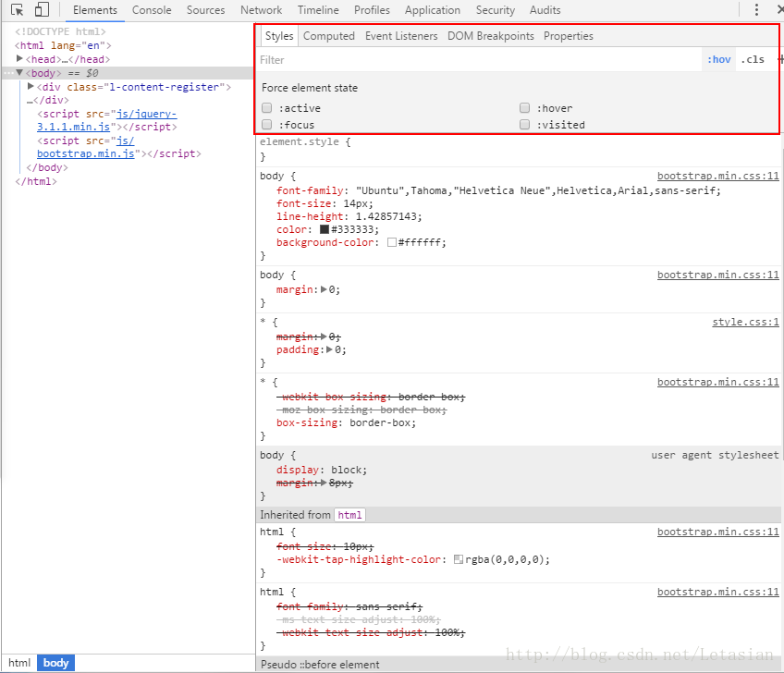Open bootstrap.min.css:11 link for html font-size rule
Image resolution: width=784 pixels, height=673 pixels.
(x=718, y=532)
